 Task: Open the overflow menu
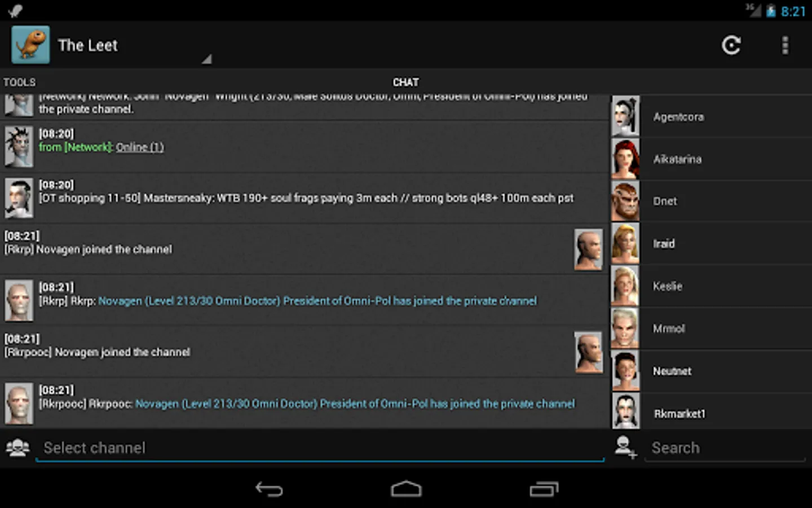click(785, 45)
